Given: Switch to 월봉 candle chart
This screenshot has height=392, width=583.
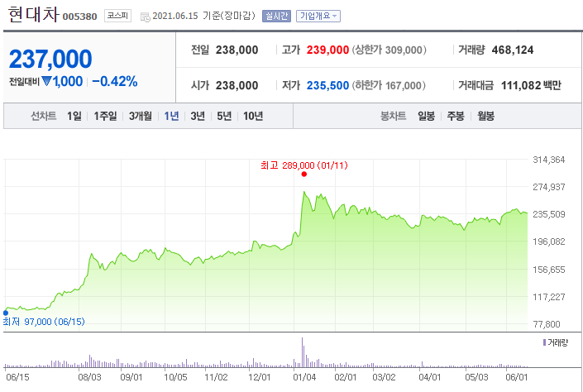Looking at the screenshot, I should coord(485,116).
